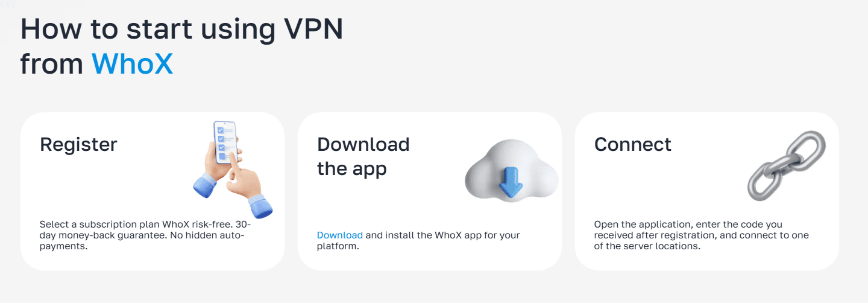Click the top checkmark on the phone screen
This screenshot has height=303, width=868.
click(x=221, y=130)
